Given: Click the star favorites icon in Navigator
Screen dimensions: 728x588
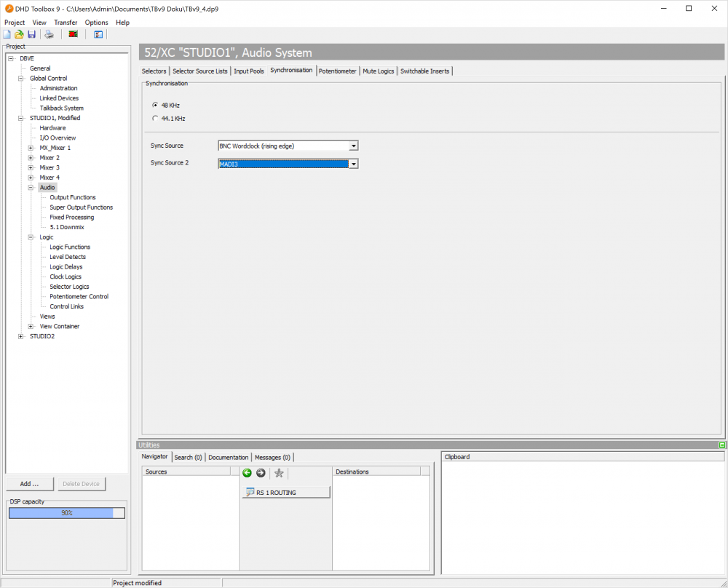Looking at the screenshot, I should point(279,473).
